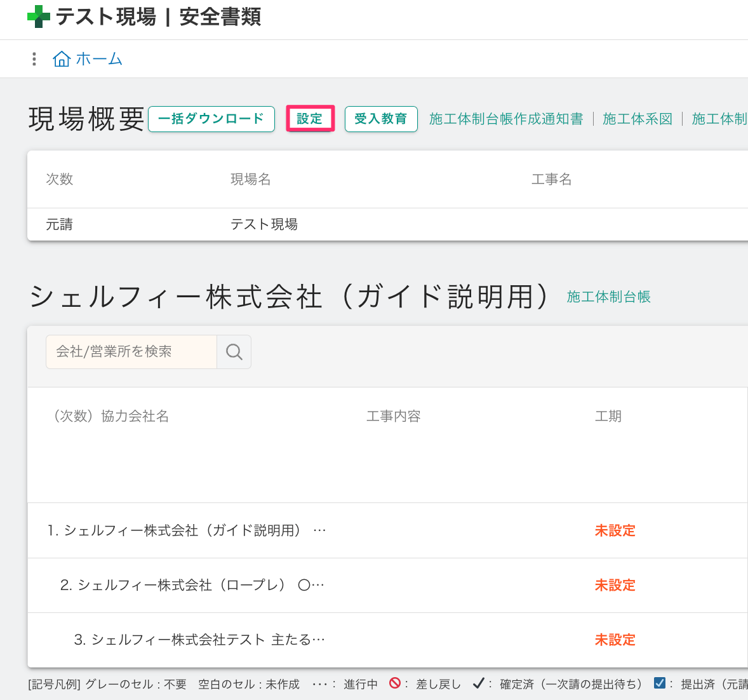Open 施工体制台帳 link beside the company heading
The image size is (748, 700).
[x=608, y=297]
